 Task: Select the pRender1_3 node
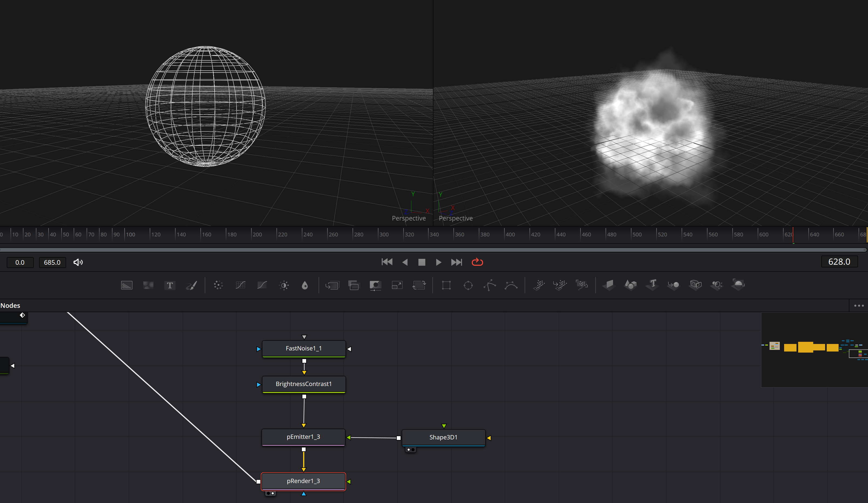(x=303, y=481)
